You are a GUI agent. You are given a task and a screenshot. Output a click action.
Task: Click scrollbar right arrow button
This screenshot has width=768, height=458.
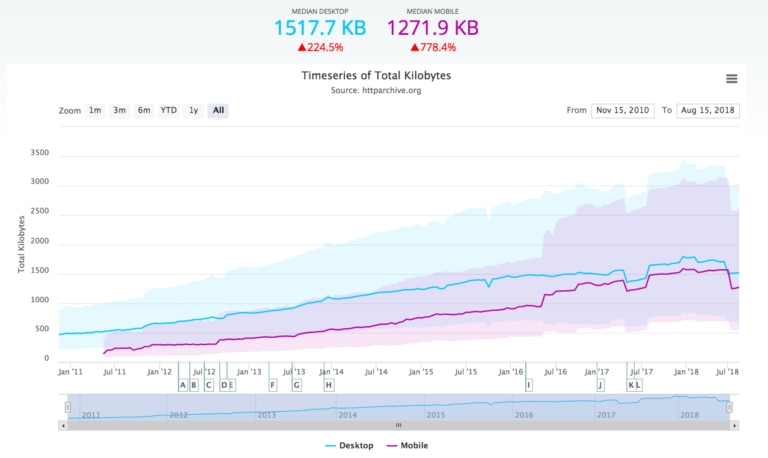[x=735, y=424]
